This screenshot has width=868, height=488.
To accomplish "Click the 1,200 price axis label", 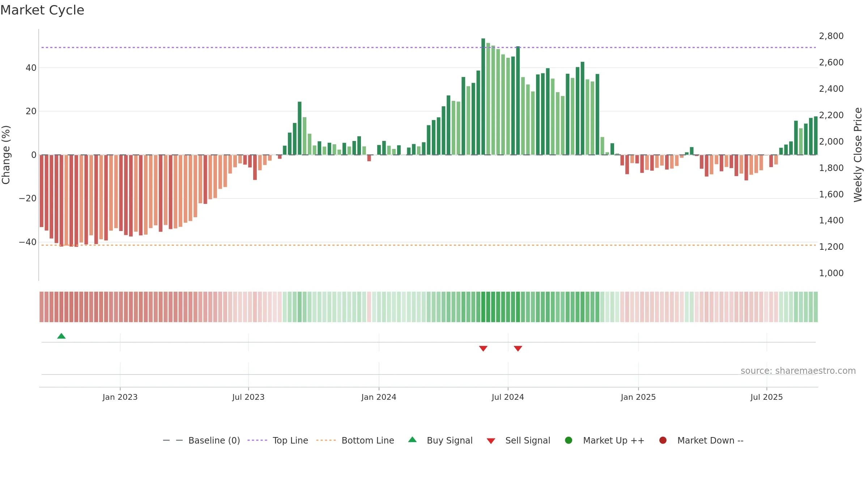I will pyautogui.click(x=831, y=247).
